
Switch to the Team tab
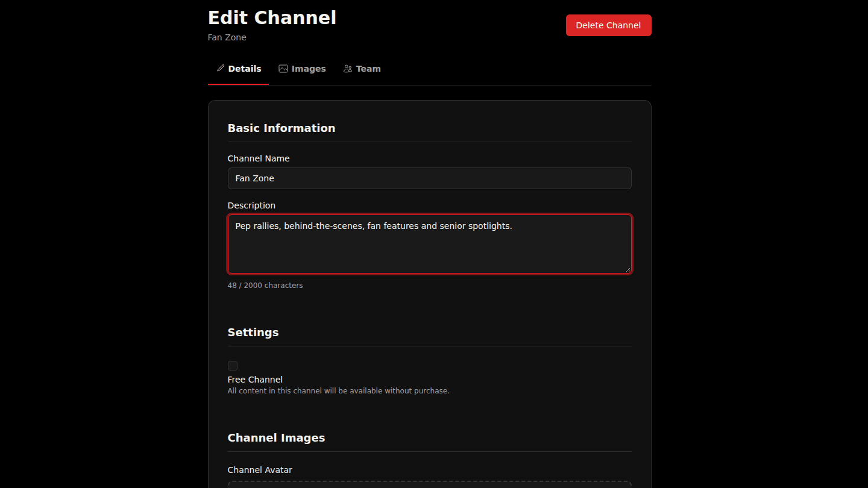tap(362, 69)
